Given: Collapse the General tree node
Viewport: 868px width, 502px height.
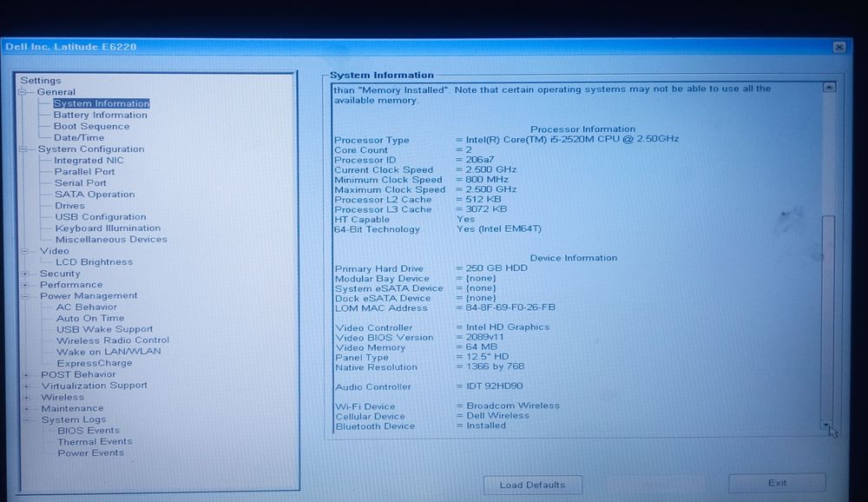Looking at the screenshot, I should point(23,92).
